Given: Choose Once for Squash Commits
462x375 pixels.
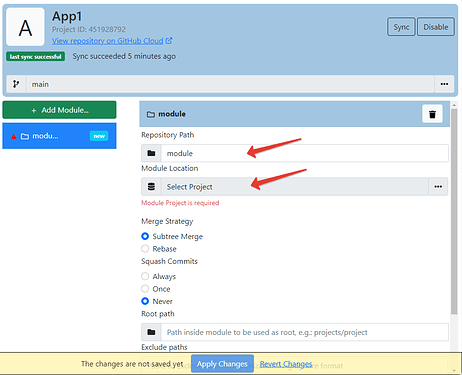Looking at the screenshot, I should (x=145, y=289).
